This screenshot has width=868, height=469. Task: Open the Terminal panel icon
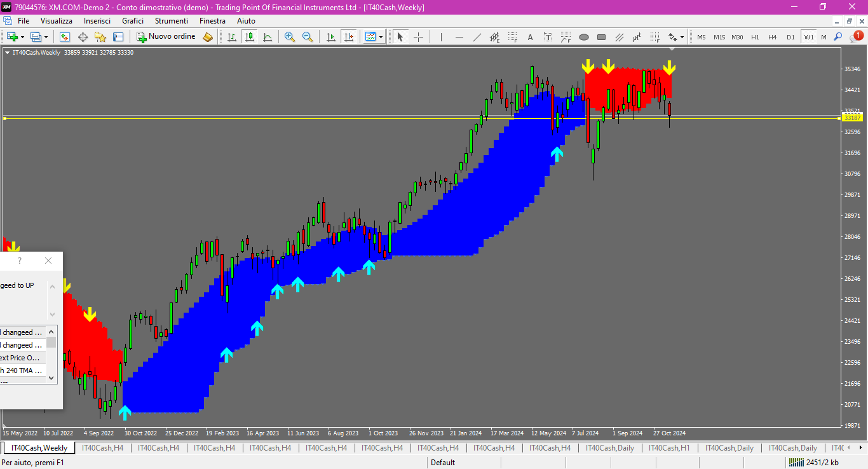pyautogui.click(x=118, y=37)
